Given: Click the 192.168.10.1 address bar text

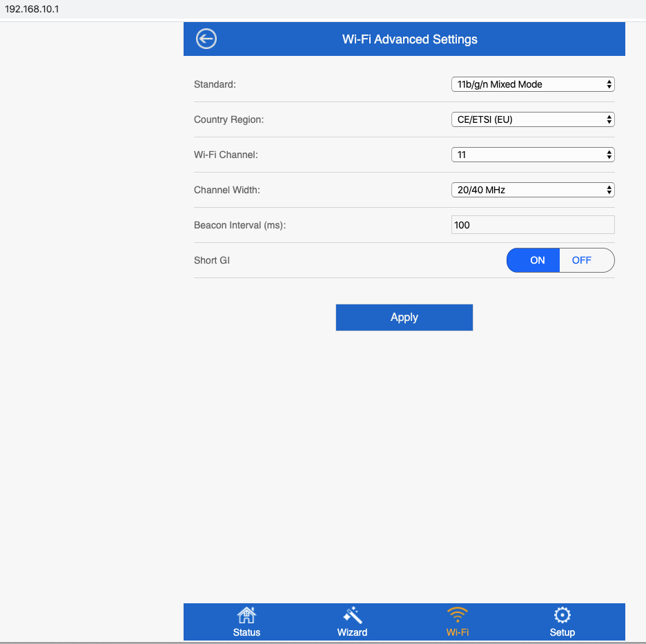Looking at the screenshot, I should [32, 9].
